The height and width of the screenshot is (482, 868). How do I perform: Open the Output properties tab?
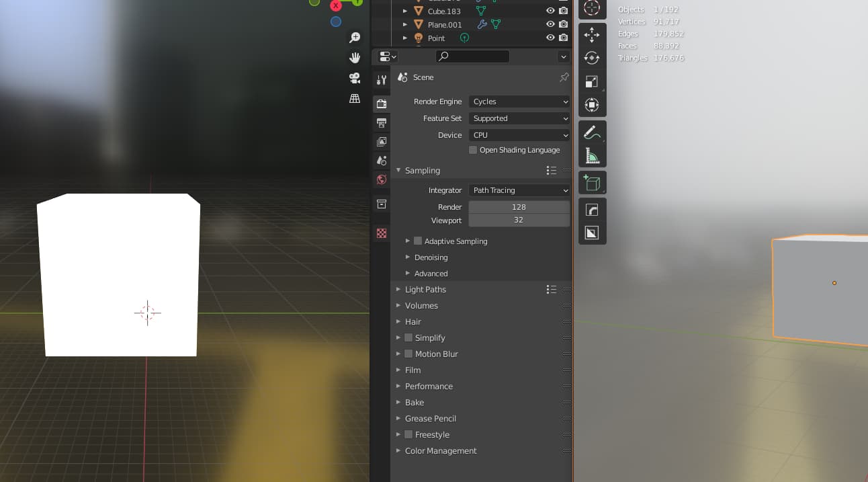(382, 123)
